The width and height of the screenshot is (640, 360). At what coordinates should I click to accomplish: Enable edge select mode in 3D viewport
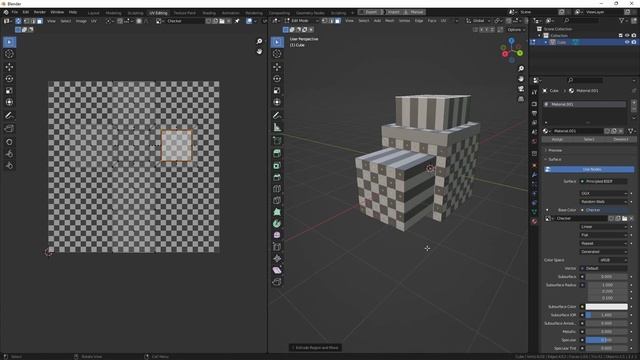(331, 21)
